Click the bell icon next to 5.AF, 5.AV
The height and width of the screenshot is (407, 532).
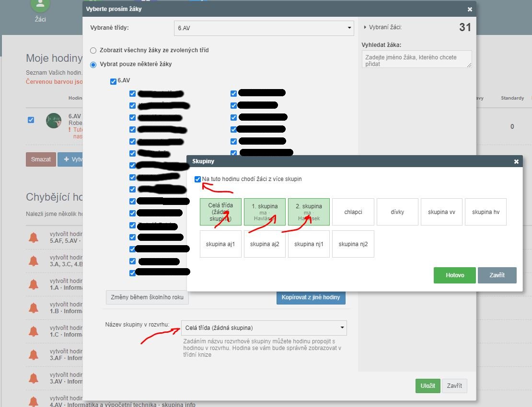(x=34, y=237)
